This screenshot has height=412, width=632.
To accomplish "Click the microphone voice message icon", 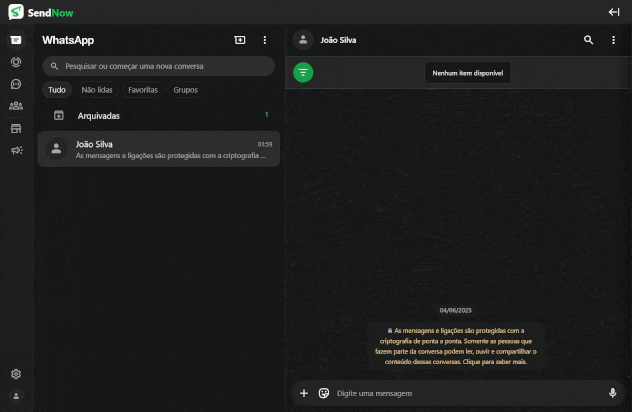I will tap(612, 393).
